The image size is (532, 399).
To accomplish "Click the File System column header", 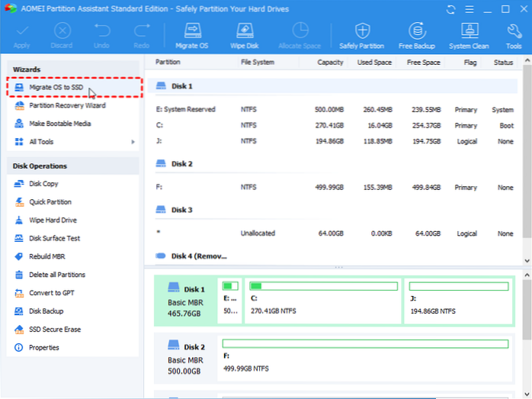I will (258, 62).
